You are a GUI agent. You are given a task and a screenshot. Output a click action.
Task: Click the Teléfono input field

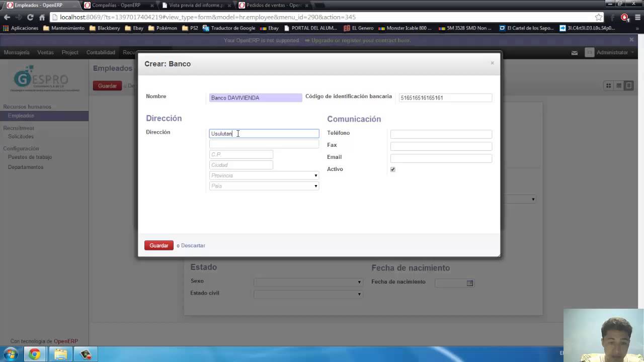tap(441, 134)
